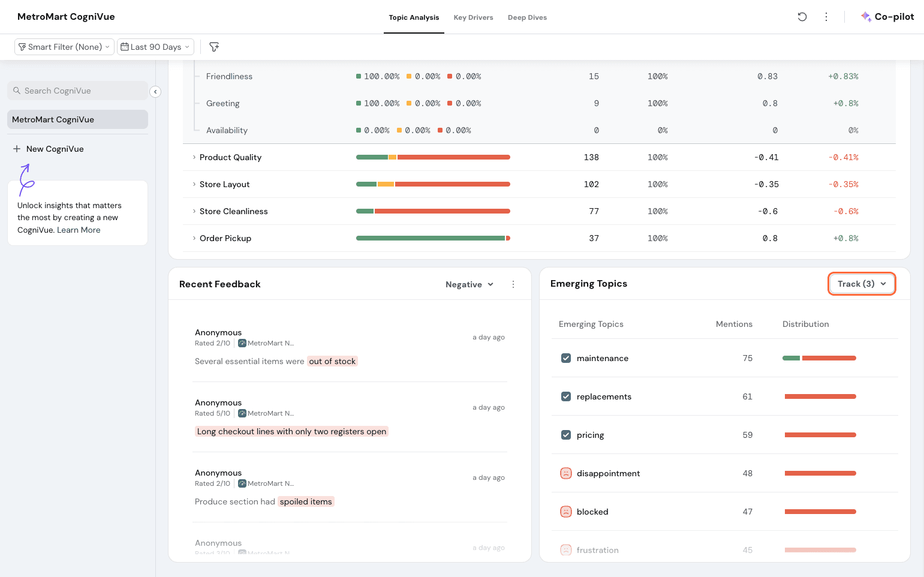Open the Learn More link
Image resolution: width=924 pixels, height=577 pixels.
[79, 230]
